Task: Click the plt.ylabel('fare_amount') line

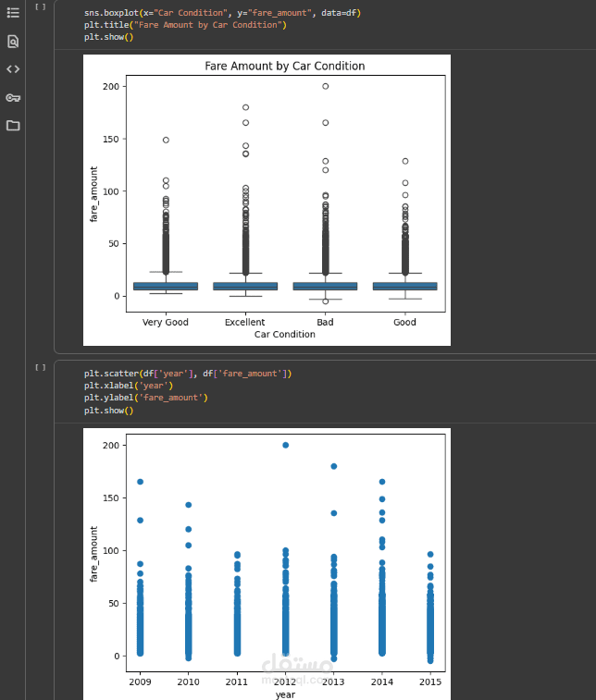Action: click(145, 398)
